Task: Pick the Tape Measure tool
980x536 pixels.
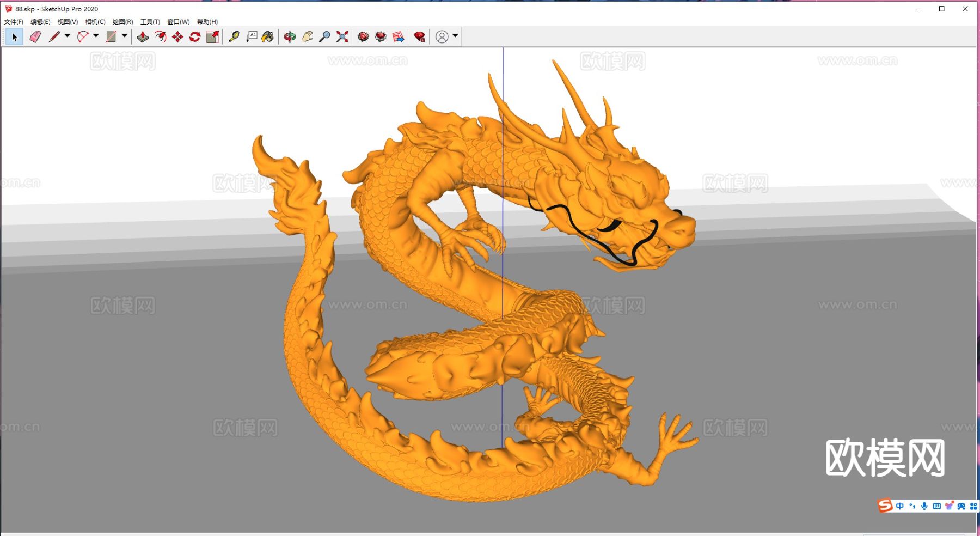Action: click(x=234, y=36)
